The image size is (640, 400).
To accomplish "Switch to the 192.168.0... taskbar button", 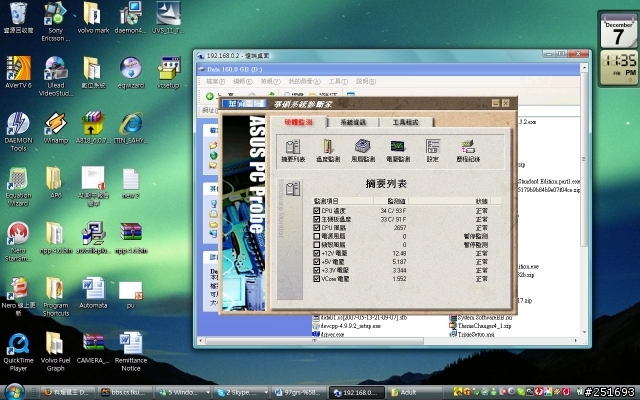I will [357, 392].
